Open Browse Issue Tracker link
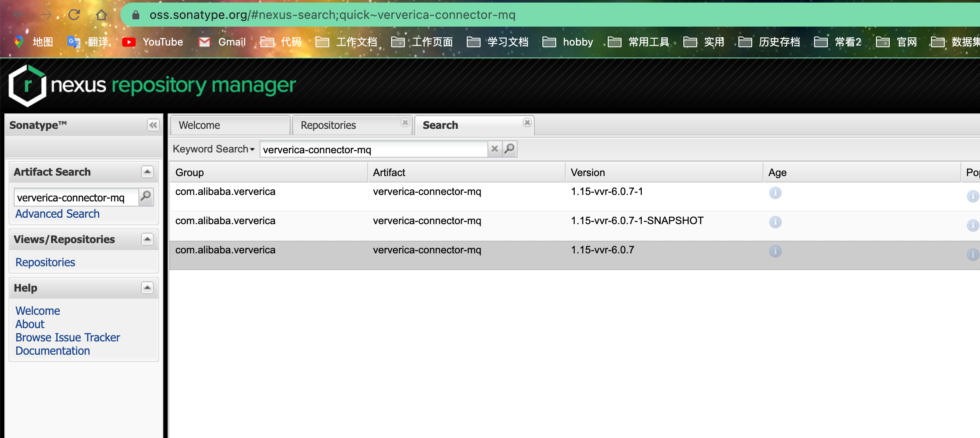 click(67, 338)
